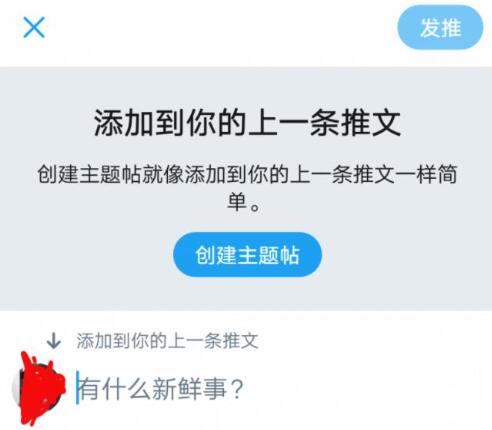Click the gray 添加到你的上一条推文 label text
Image resolution: width=492 pixels, height=430 pixels.
point(167,341)
